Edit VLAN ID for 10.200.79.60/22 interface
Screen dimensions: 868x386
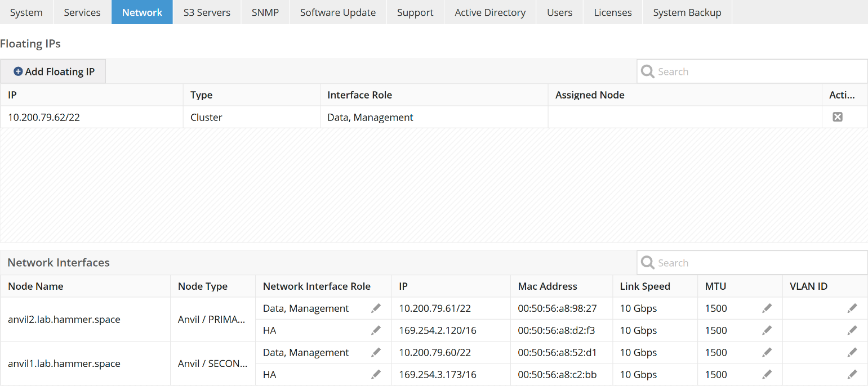[852, 352]
